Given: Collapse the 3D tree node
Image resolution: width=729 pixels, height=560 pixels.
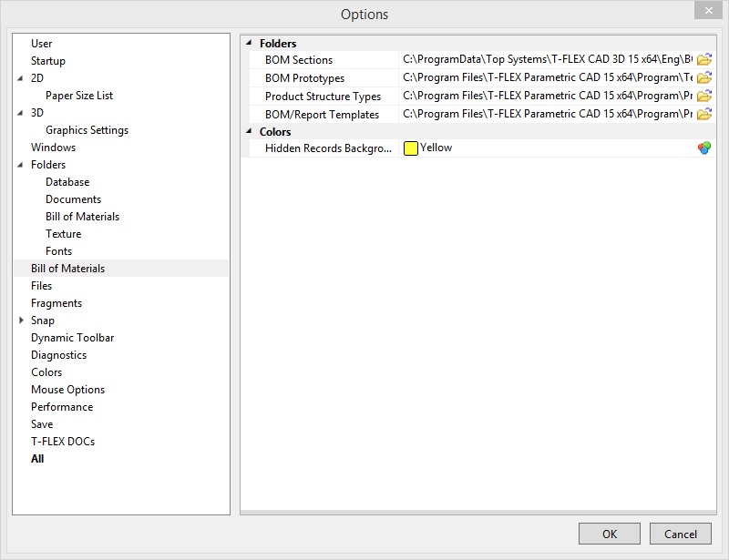Looking at the screenshot, I should (21, 113).
